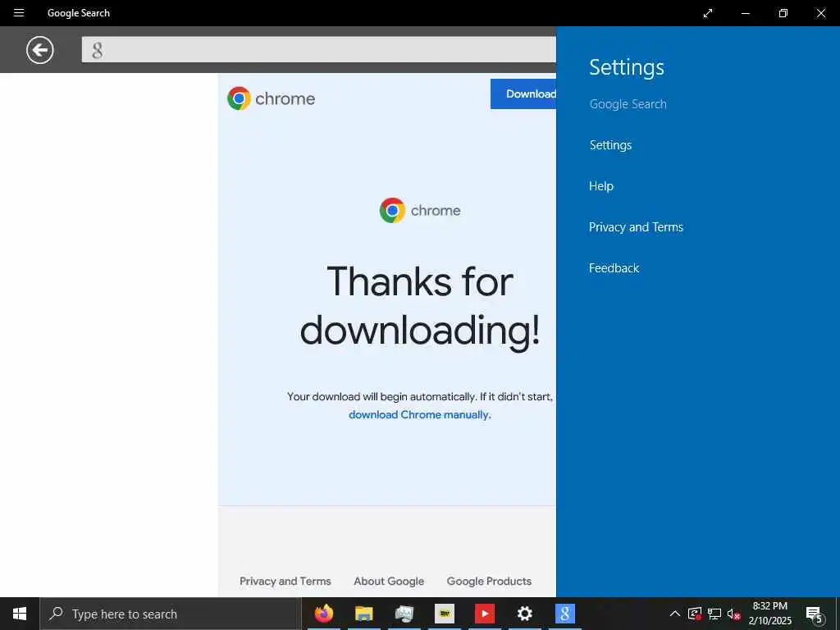Click the Chrome logo in the page header
Screen dimensions: 840x630
271,98
